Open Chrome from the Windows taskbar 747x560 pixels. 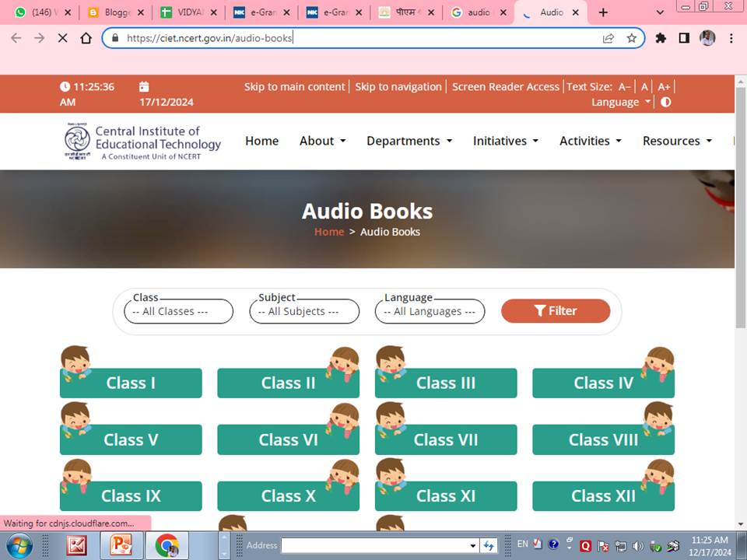tap(167, 545)
